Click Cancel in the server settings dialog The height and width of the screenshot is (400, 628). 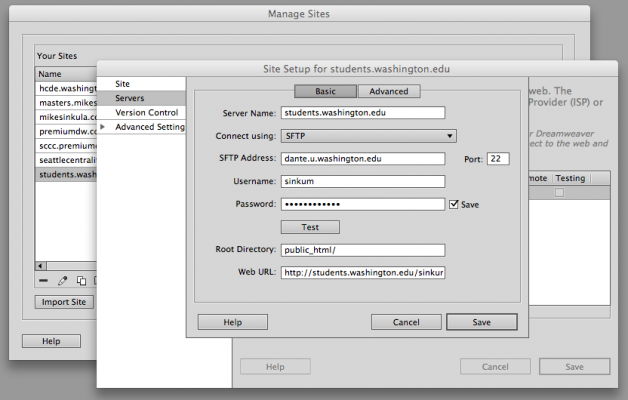click(406, 322)
